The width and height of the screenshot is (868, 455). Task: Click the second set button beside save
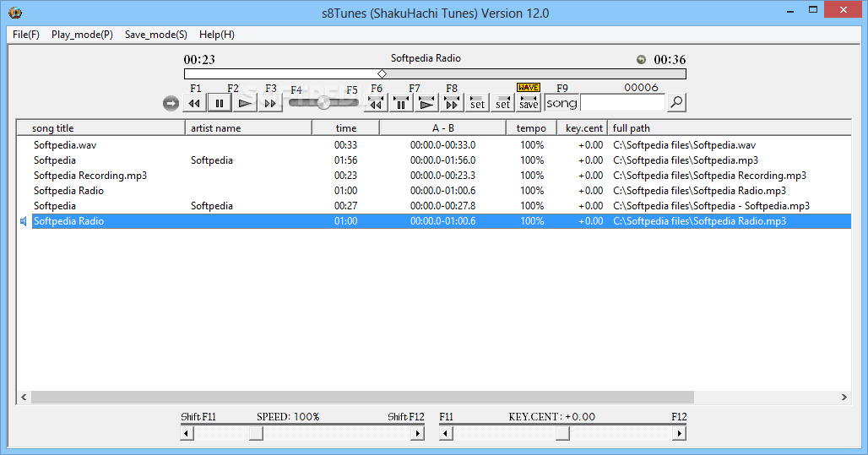(x=502, y=103)
